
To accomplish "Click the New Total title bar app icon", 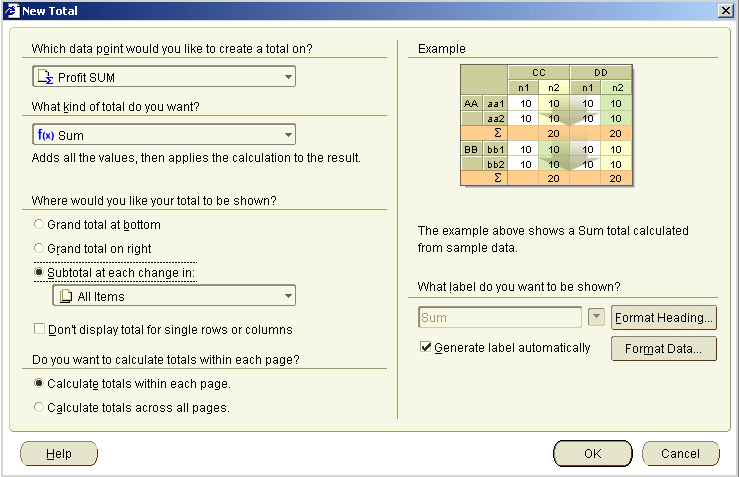I will pos(12,10).
